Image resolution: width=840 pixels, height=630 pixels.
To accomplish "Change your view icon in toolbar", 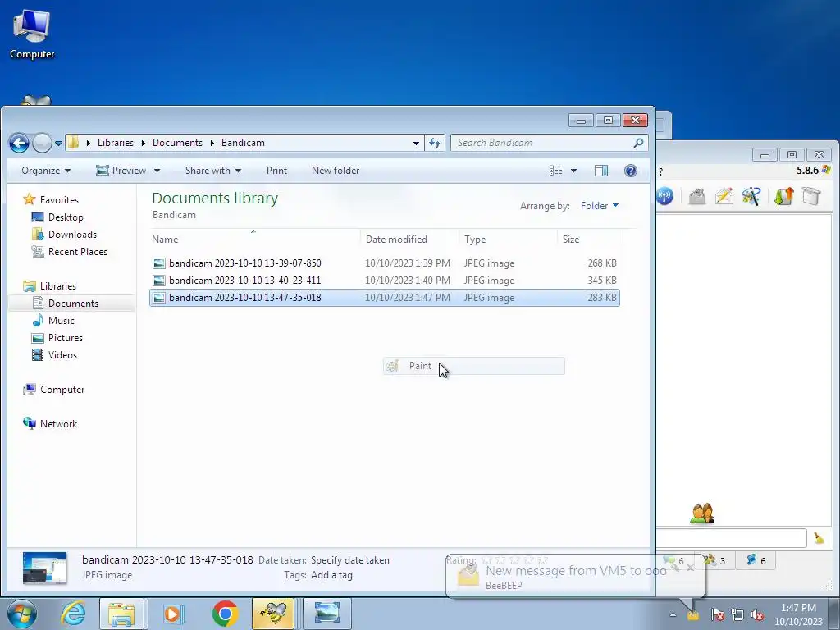I will coord(556,171).
